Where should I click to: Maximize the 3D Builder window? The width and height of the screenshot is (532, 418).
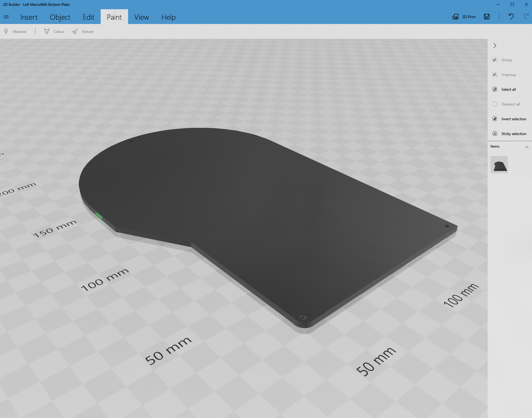click(512, 4)
